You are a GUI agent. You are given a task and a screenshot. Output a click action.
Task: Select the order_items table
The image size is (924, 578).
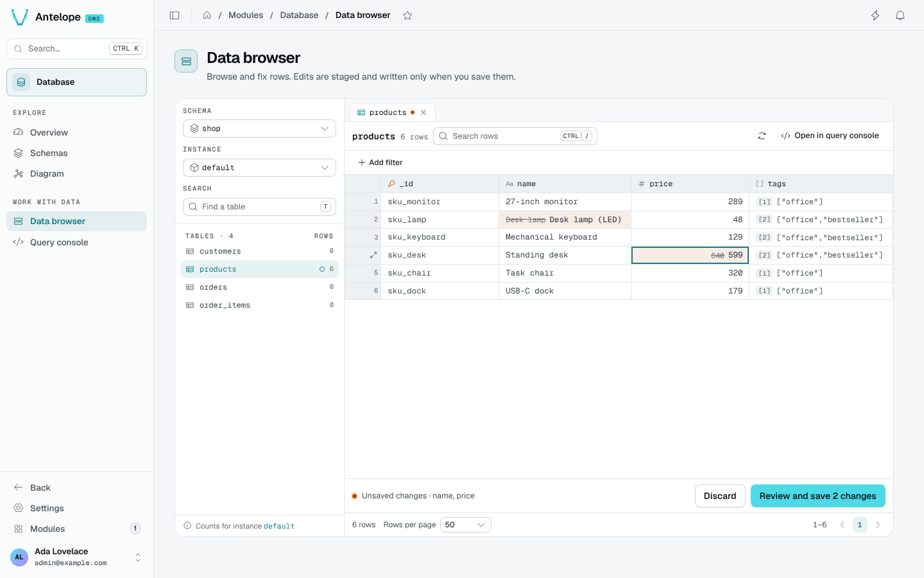(259, 305)
